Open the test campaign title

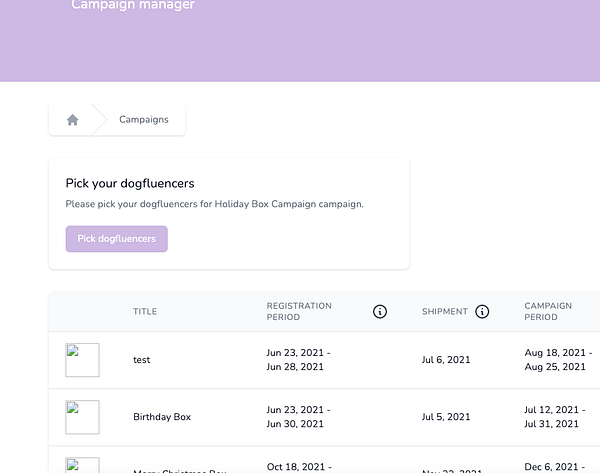pos(142,360)
